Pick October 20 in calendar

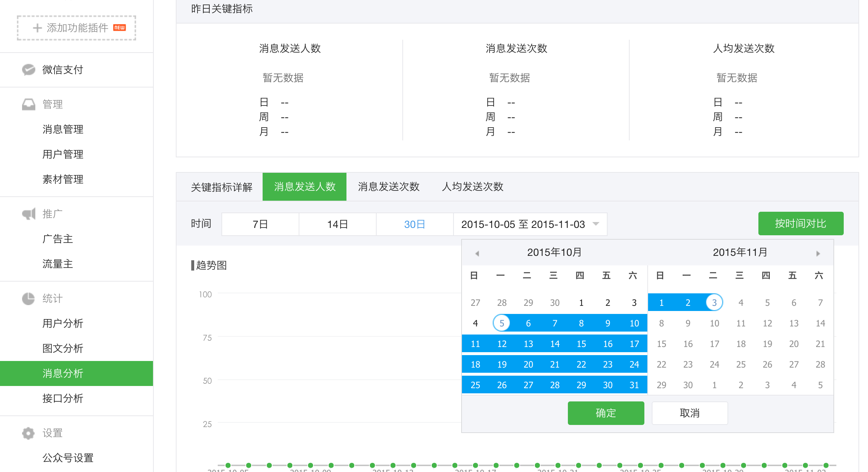pos(528,364)
